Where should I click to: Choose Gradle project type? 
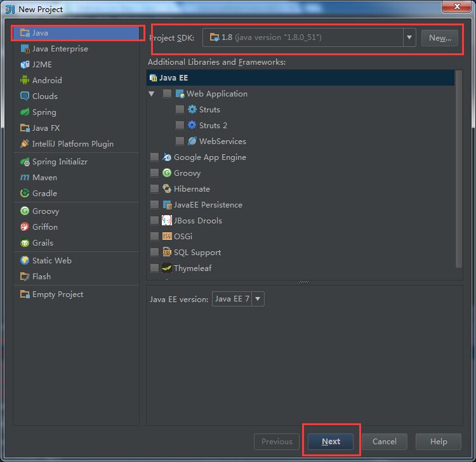76,193
